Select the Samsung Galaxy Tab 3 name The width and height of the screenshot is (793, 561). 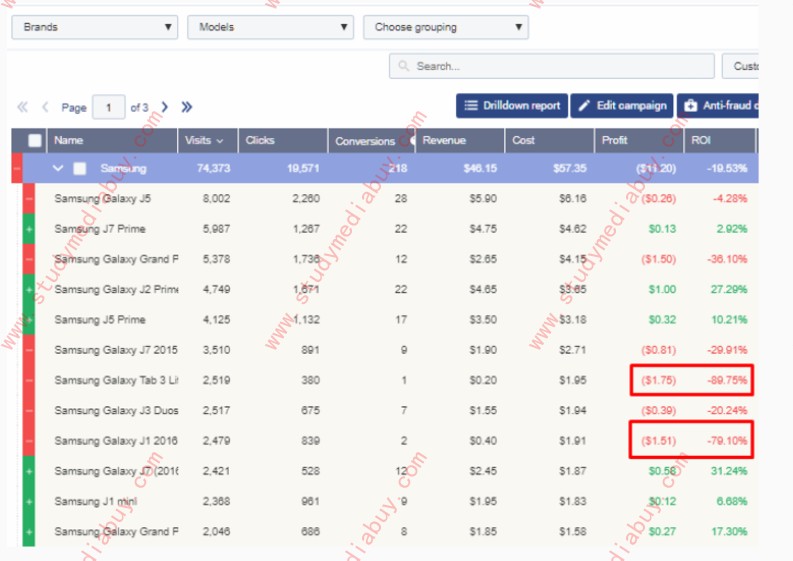(x=116, y=380)
